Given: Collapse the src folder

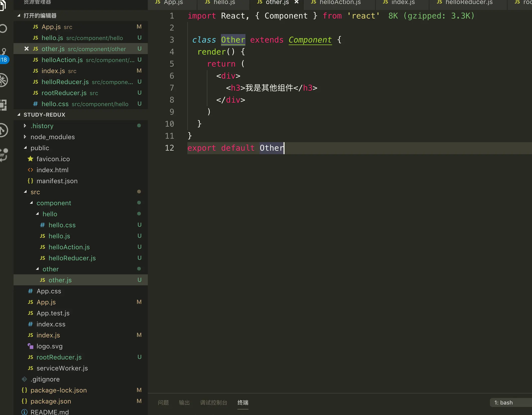Looking at the screenshot, I should click(x=81, y=192).
